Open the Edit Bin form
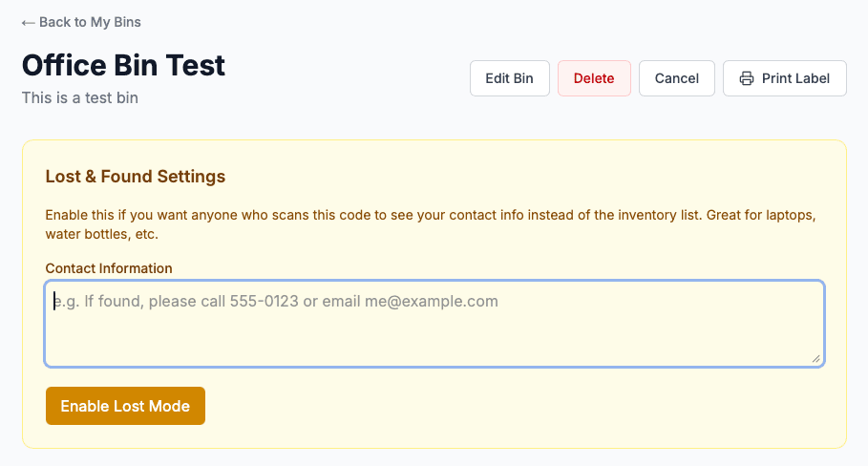868x466 pixels. pyautogui.click(x=509, y=78)
